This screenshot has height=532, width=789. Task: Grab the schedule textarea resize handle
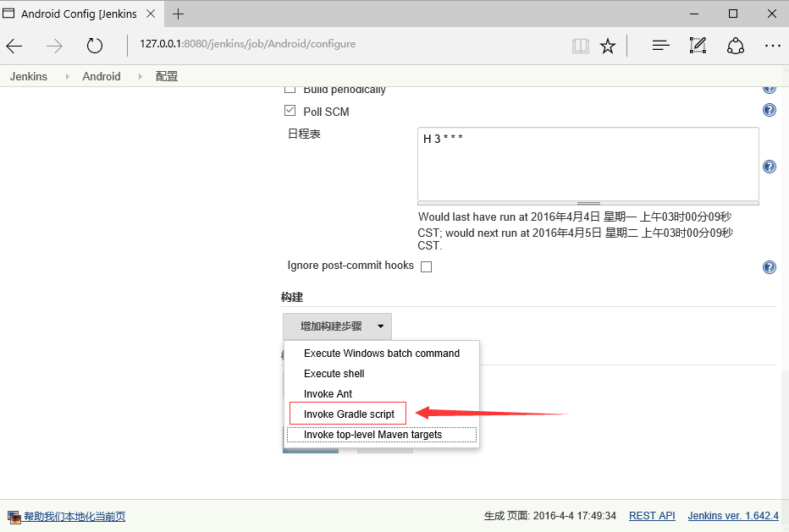(588, 203)
